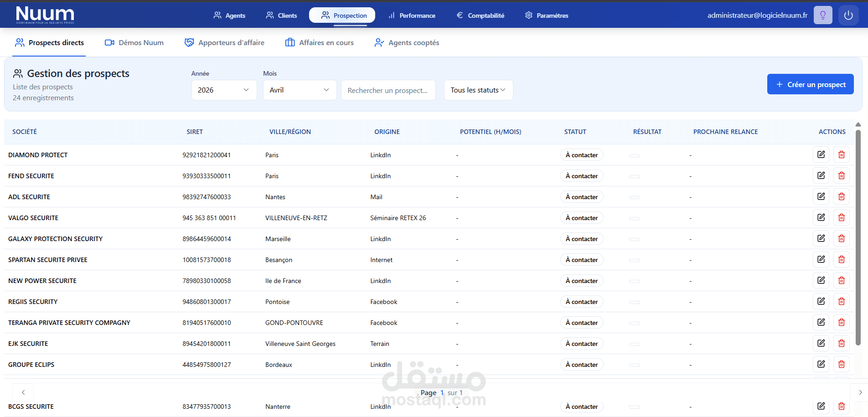Log out with the power icon
Image resolution: width=868 pixels, height=417 pixels.
point(848,15)
